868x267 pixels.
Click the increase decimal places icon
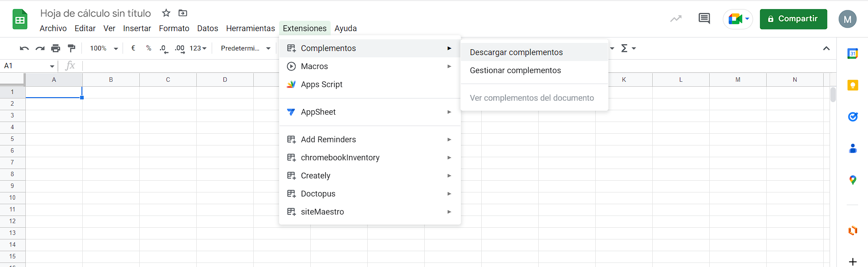pos(180,49)
